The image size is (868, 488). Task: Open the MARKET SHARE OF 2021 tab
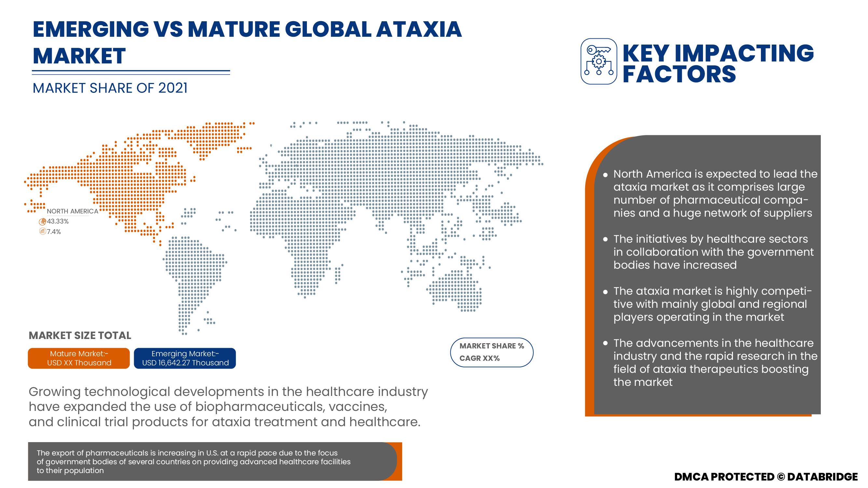pos(111,88)
